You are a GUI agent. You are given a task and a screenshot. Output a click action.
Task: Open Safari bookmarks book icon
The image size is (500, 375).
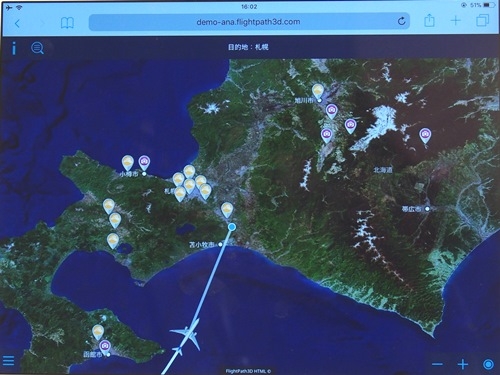pos(67,23)
